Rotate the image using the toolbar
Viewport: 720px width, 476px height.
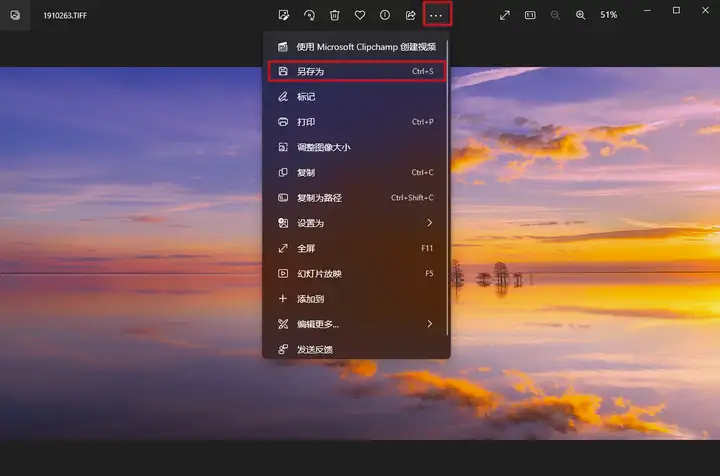(309, 15)
